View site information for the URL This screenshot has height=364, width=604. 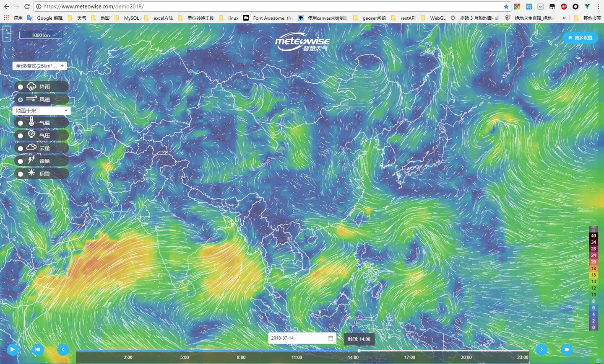[x=39, y=7]
